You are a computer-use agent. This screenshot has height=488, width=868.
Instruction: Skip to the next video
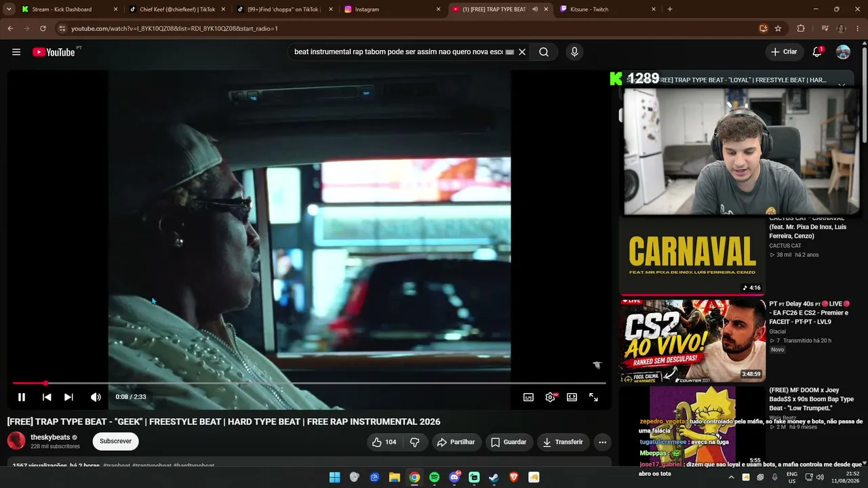(68, 397)
